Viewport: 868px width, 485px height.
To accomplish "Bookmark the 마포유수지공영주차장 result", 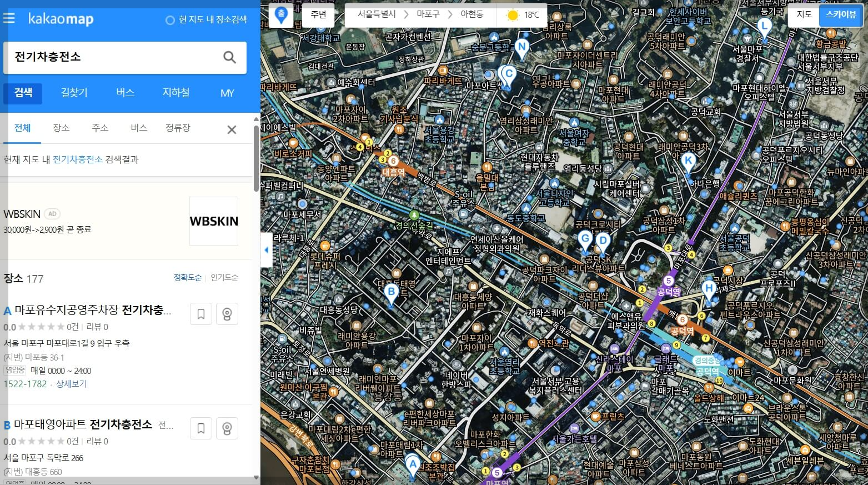I will tap(201, 314).
